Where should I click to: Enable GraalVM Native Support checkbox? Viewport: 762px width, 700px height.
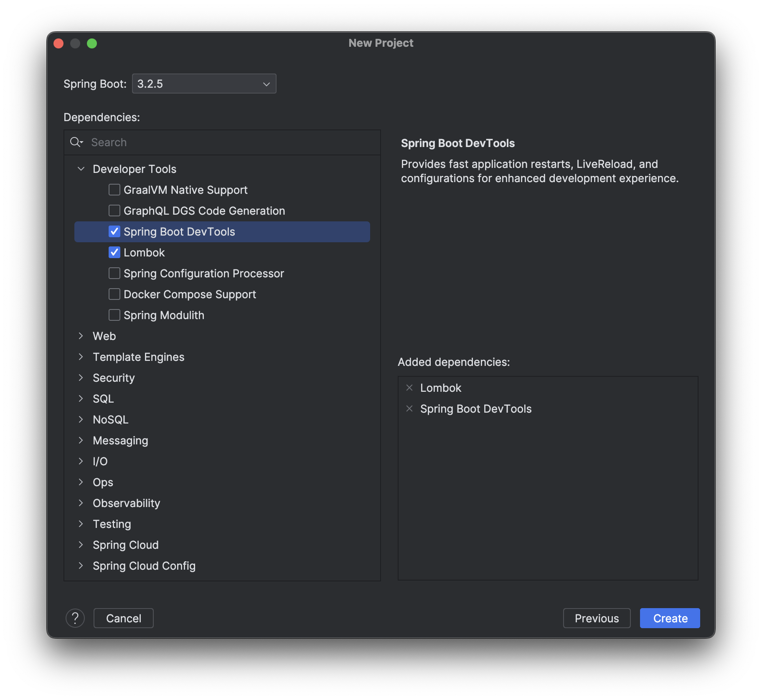click(x=114, y=190)
